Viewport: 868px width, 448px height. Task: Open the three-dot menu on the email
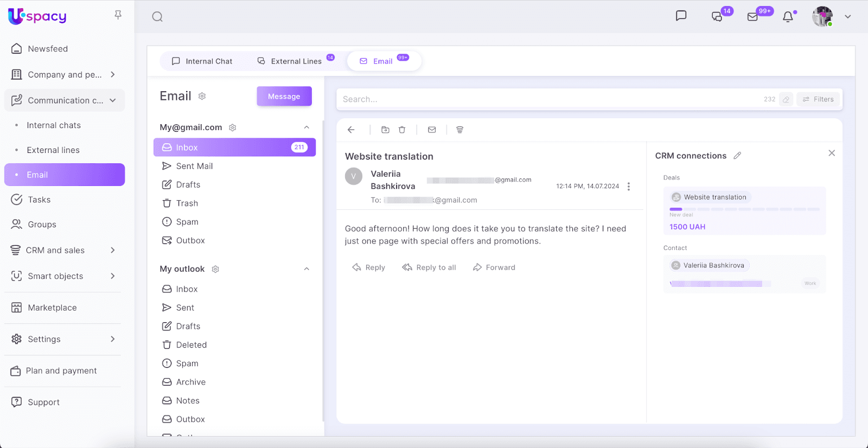coord(629,187)
